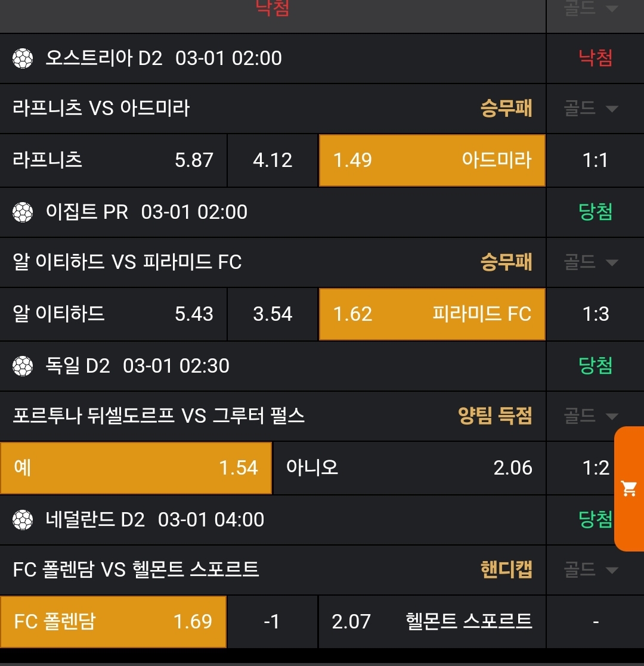644x666 pixels.
Task: Click soccer ball icon beside 이집트 PR
Action: pyautogui.click(x=23, y=212)
